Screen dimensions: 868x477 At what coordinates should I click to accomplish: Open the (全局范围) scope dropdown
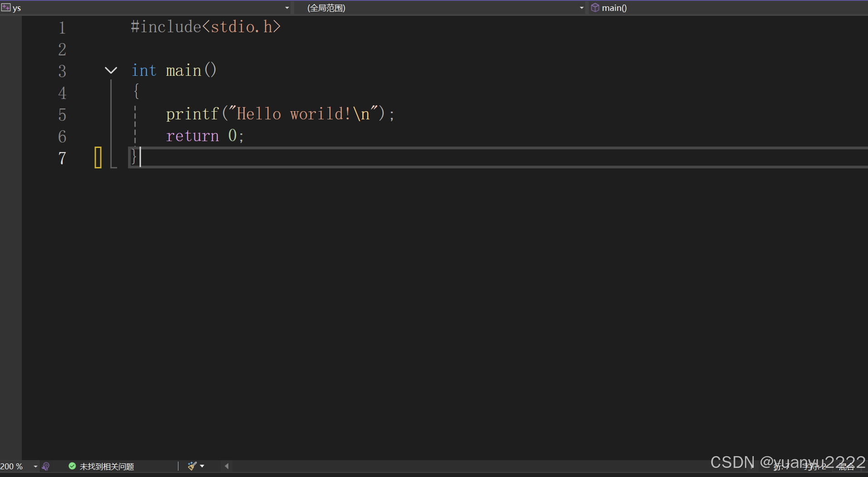click(x=581, y=8)
